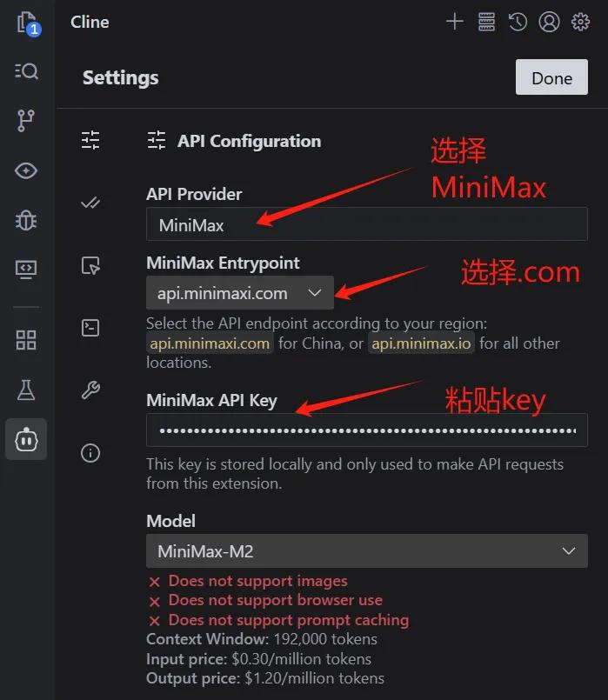Switch to the API Configuration settings tab

(90, 140)
